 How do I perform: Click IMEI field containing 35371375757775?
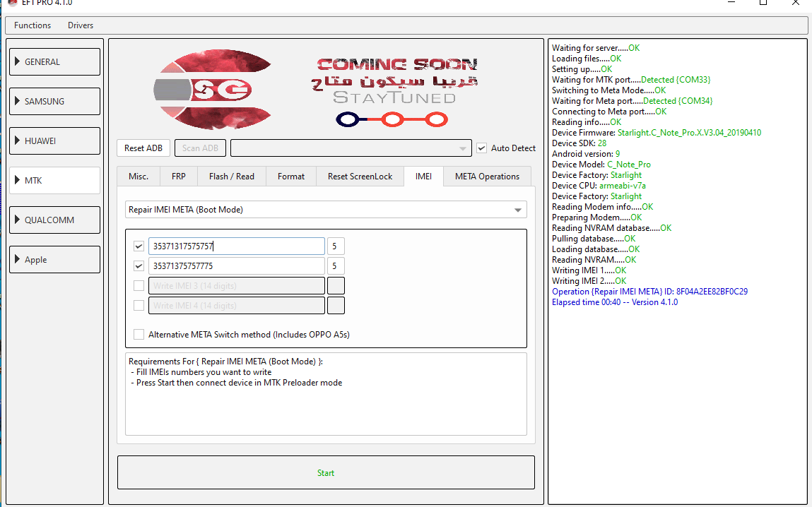237,266
